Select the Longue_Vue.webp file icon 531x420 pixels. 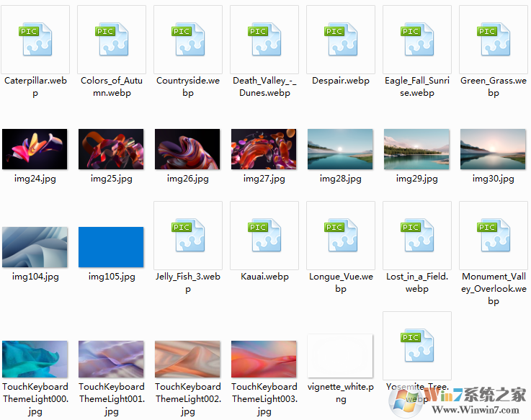pyautogui.click(x=341, y=236)
